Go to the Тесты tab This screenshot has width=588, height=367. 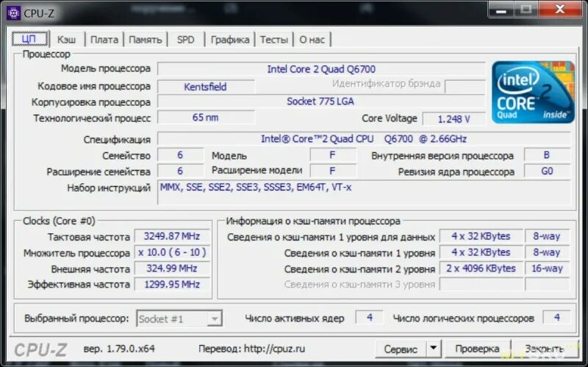(x=274, y=40)
